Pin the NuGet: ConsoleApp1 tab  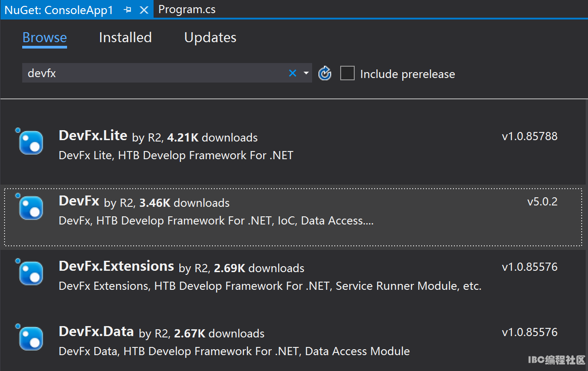click(128, 10)
